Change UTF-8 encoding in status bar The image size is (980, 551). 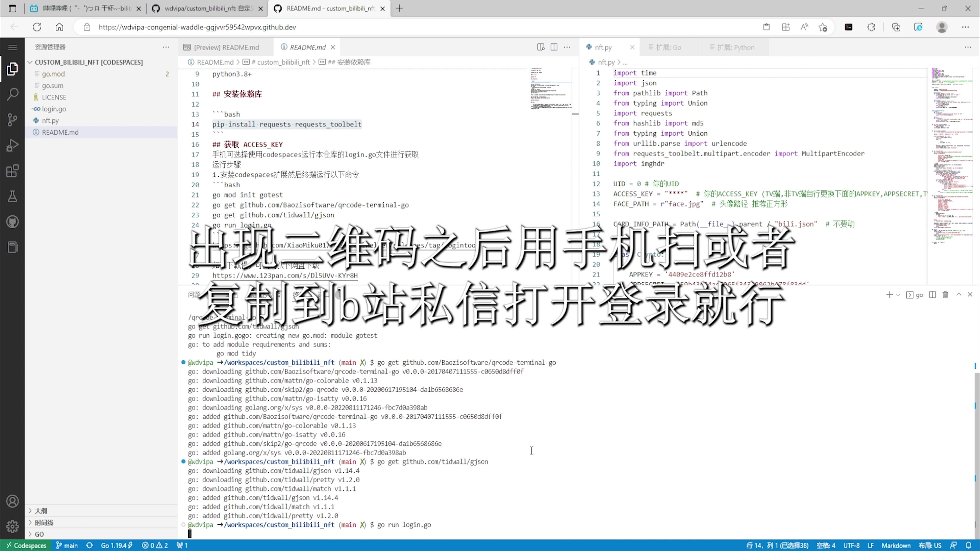click(851, 545)
